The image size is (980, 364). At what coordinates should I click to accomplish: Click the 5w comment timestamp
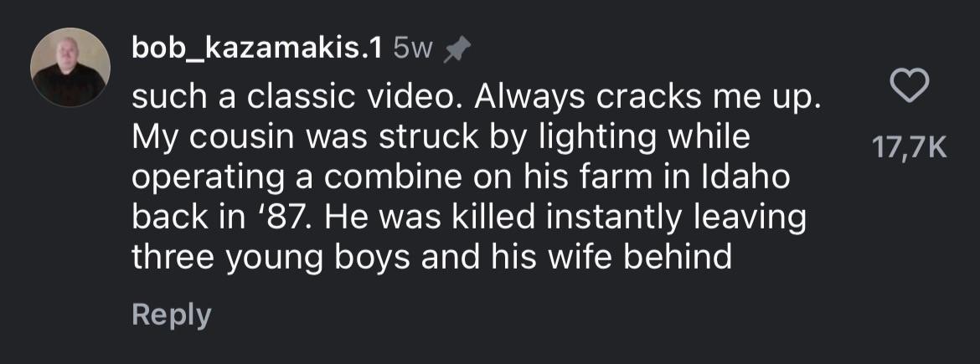click(412, 52)
